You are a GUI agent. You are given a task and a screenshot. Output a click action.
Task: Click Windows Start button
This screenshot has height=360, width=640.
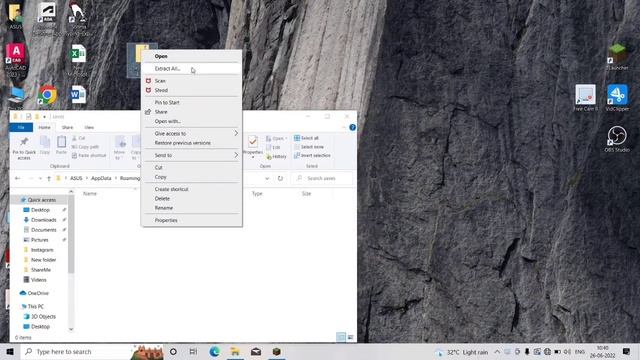pyautogui.click(x=10, y=351)
